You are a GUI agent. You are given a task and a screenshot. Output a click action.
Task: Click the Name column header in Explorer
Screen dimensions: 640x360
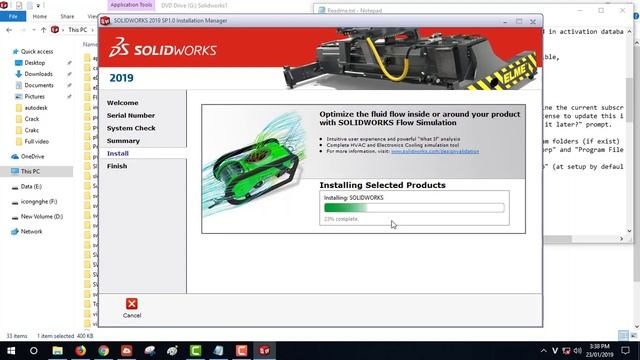tap(90, 44)
